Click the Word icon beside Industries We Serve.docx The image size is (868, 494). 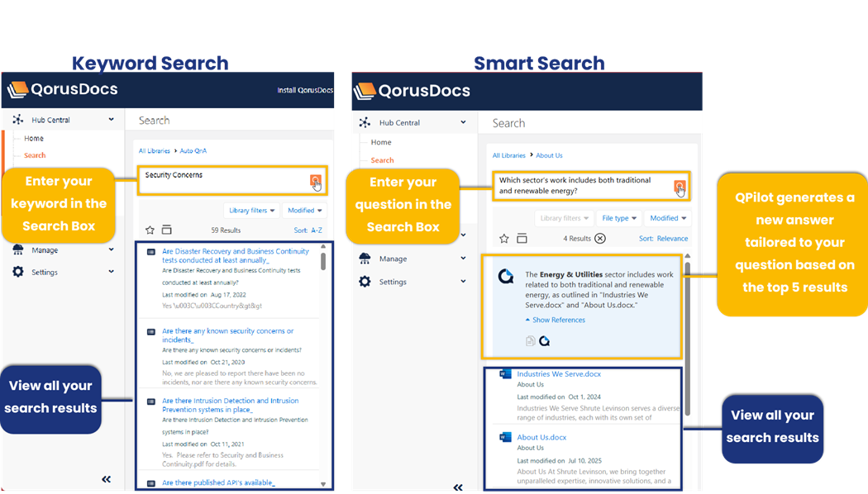click(505, 374)
